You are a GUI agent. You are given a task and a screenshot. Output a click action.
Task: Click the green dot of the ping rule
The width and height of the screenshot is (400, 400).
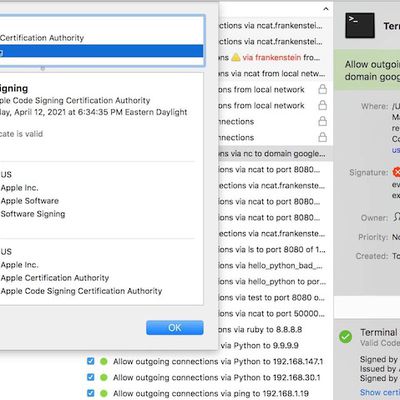pos(104,393)
